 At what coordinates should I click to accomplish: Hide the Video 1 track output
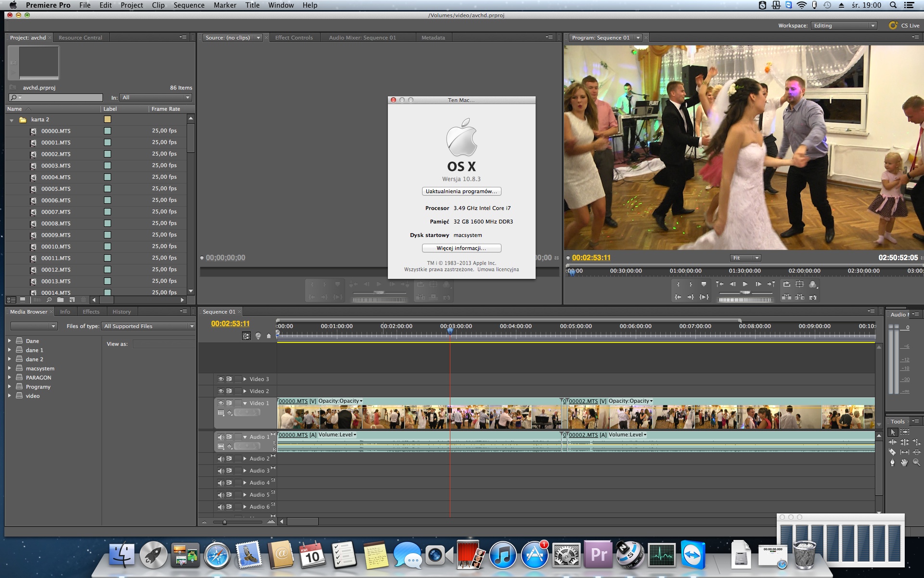pos(220,403)
